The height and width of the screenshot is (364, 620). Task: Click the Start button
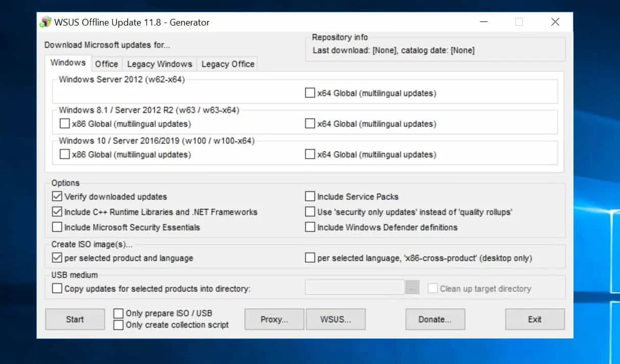75,319
